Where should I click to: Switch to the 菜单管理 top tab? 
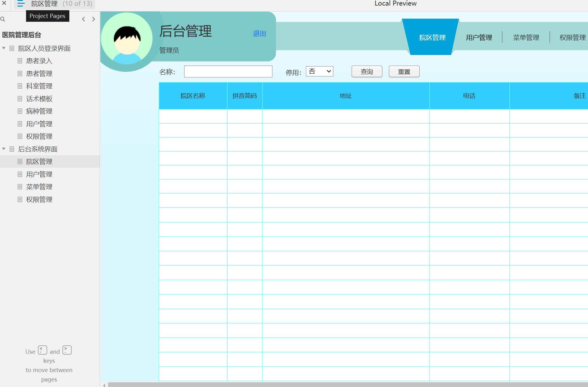pyautogui.click(x=526, y=38)
